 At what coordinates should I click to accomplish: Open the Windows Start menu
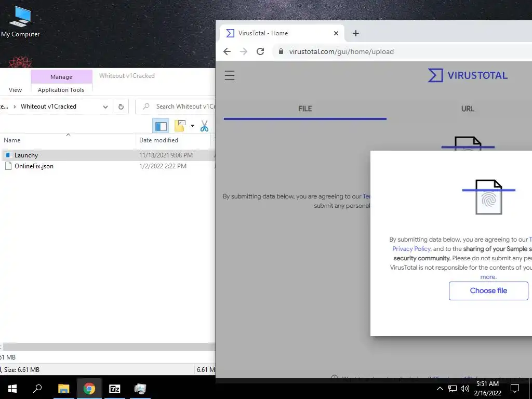(12, 389)
